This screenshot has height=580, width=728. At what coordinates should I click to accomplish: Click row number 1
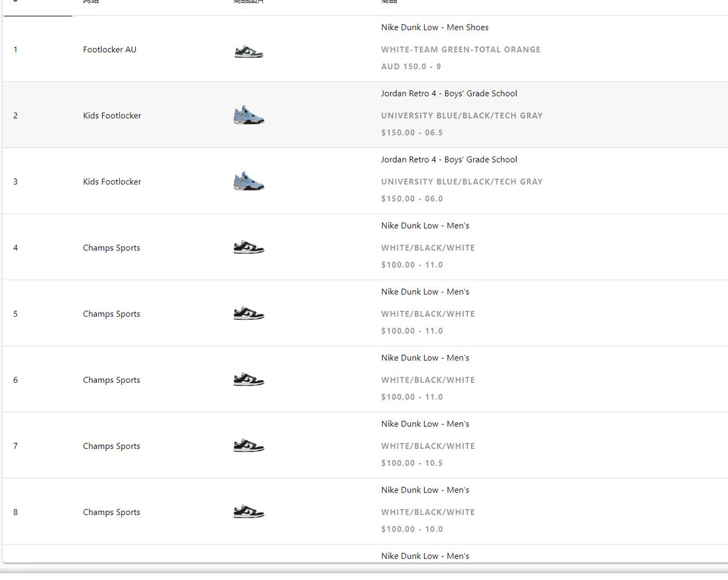(x=15, y=50)
